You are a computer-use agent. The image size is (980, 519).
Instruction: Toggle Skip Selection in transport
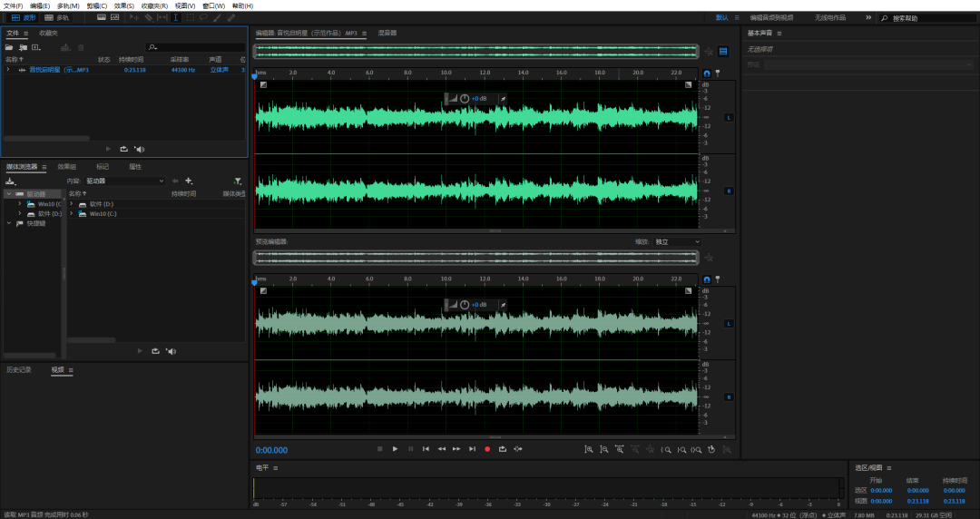pyautogui.click(x=518, y=450)
